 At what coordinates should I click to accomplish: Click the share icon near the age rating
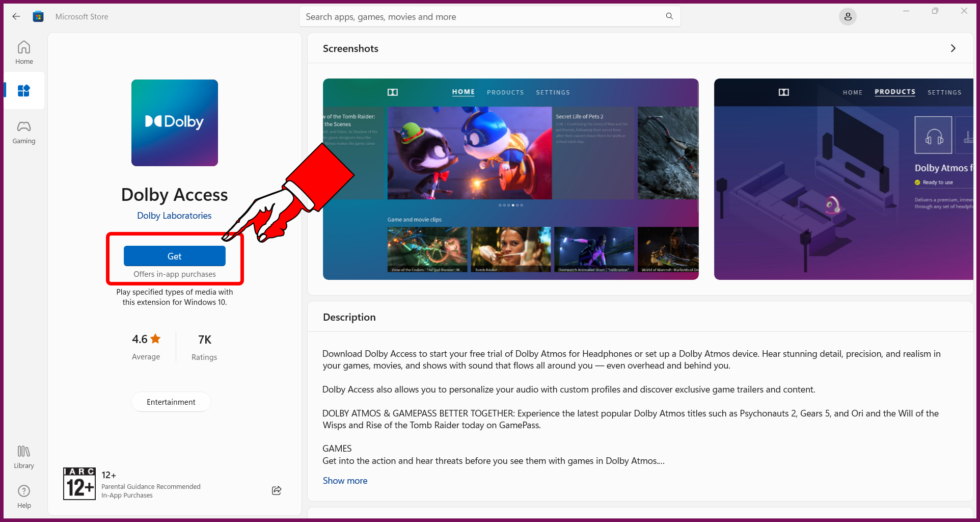[276, 490]
